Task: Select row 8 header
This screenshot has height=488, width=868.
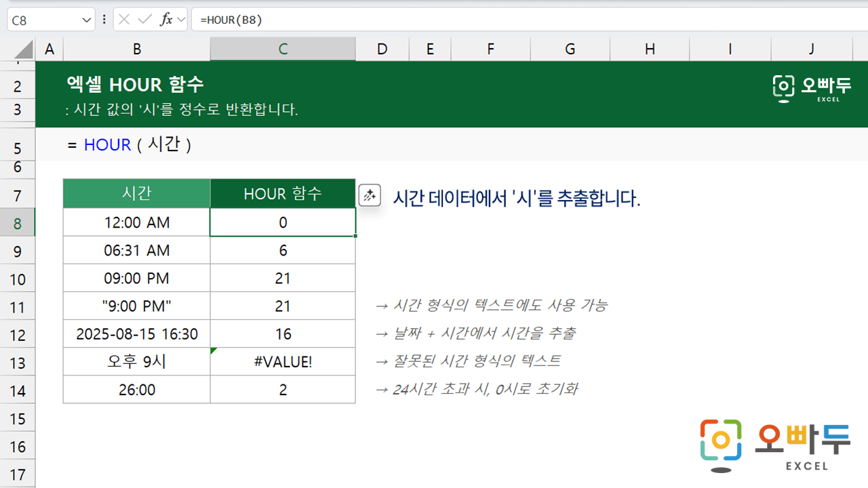Action: pyautogui.click(x=18, y=223)
